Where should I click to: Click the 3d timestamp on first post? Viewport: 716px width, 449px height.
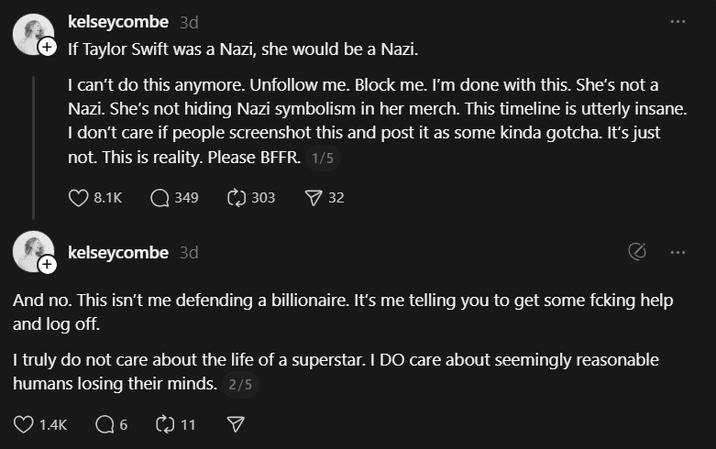click(x=188, y=21)
